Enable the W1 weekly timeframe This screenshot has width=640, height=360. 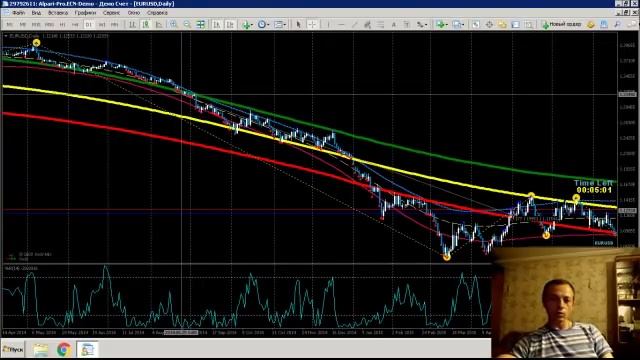[102, 25]
